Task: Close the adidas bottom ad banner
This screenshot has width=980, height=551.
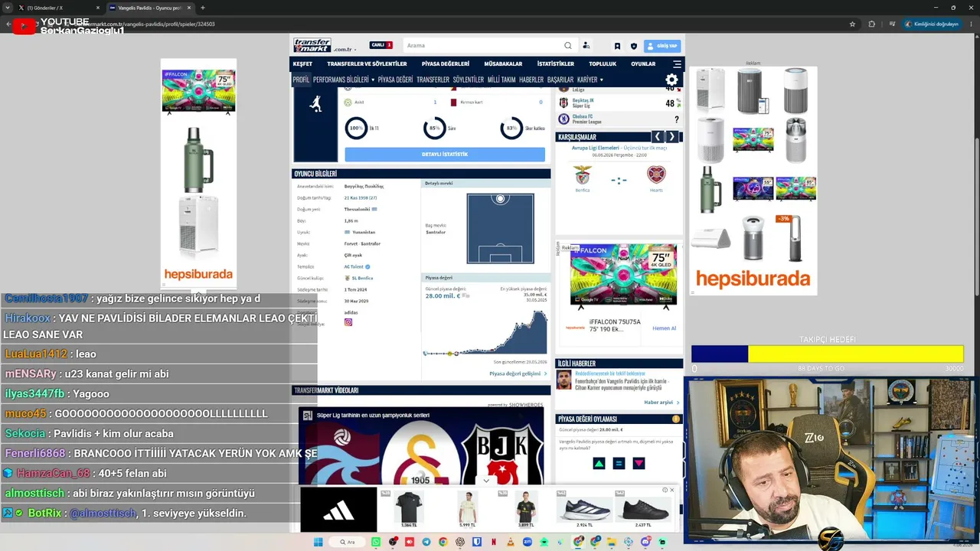Action: pyautogui.click(x=672, y=490)
